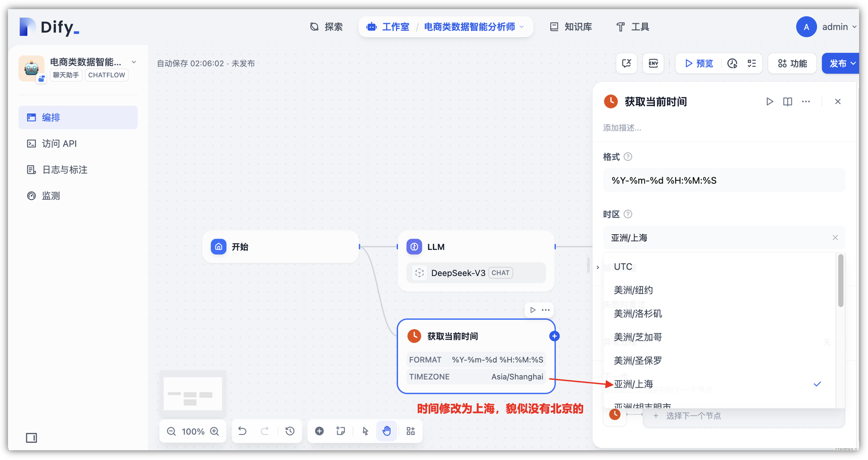Click the 功能 features button

pyautogui.click(x=792, y=63)
